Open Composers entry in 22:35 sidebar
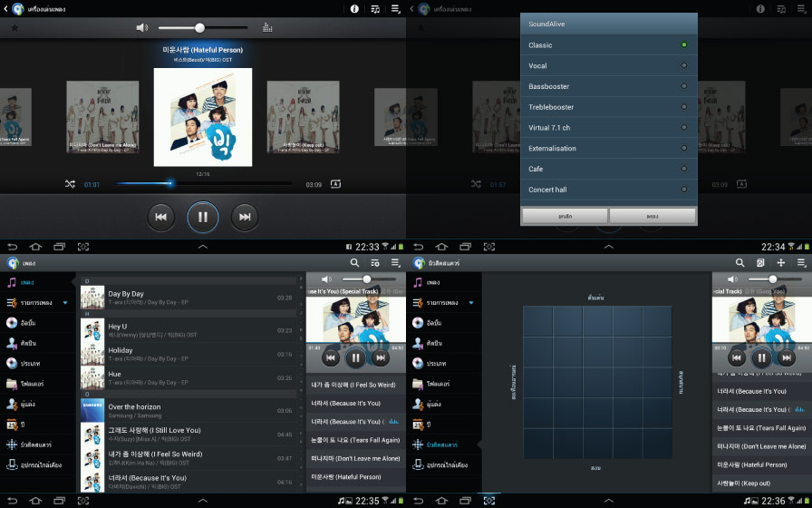Image resolution: width=812 pixels, height=508 pixels. tap(38, 404)
